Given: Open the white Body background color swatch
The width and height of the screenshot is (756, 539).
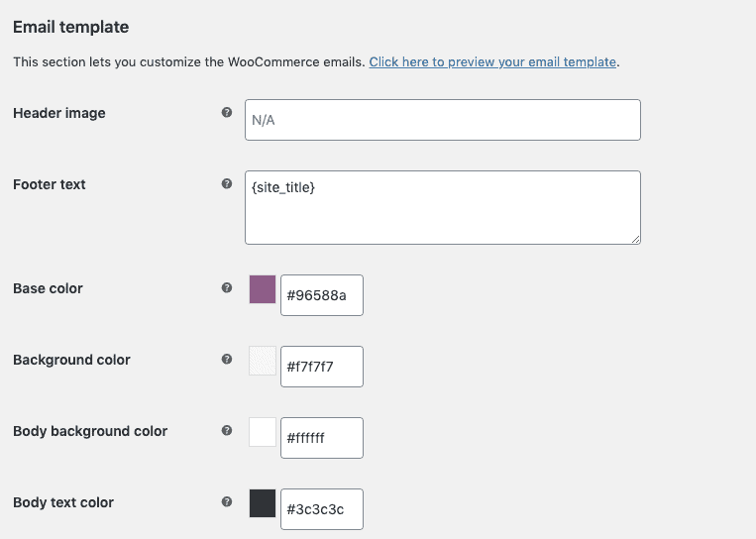Looking at the screenshot, I should pos(263,432).
